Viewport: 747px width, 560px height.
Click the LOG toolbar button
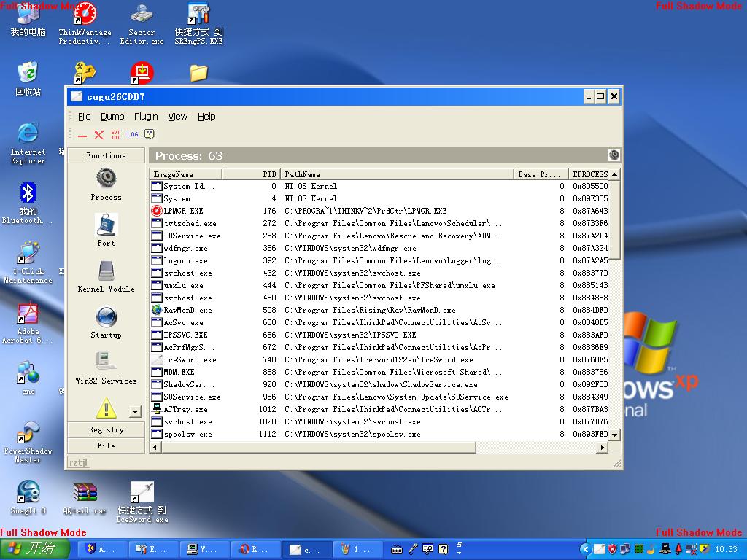pos(132,134)
